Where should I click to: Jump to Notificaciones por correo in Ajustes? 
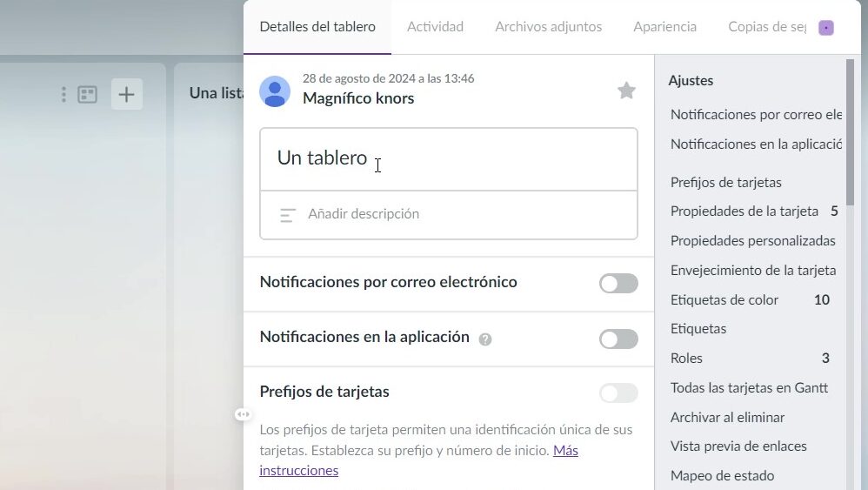tap(756, 115)
